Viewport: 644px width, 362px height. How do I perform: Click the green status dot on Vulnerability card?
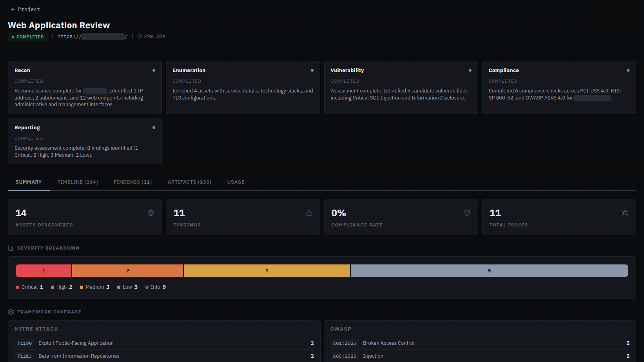470,71
